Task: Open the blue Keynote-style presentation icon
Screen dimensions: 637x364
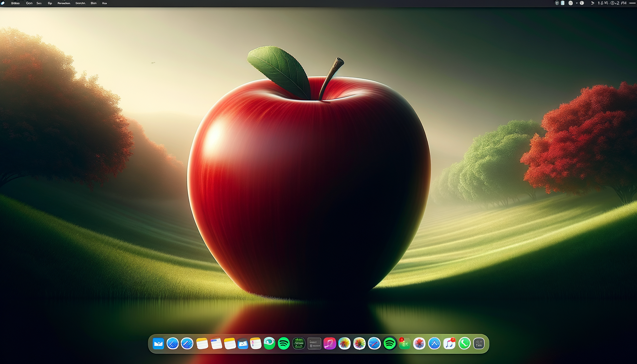Action: (x=243, y=344)
